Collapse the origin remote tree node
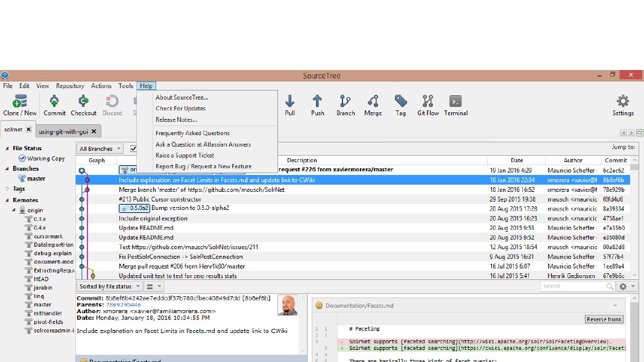The image size is (644, 362). click(x=14, y=210)
